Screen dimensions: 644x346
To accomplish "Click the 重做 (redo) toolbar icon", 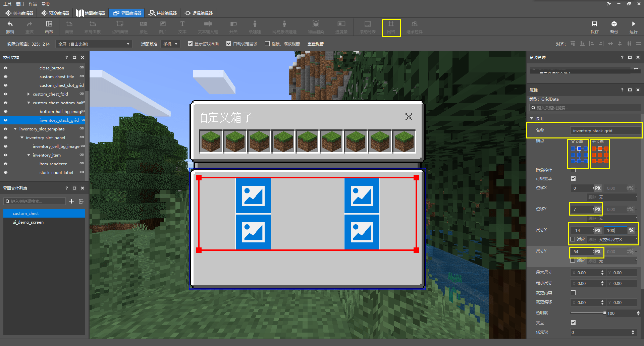I will click(30, 27).
